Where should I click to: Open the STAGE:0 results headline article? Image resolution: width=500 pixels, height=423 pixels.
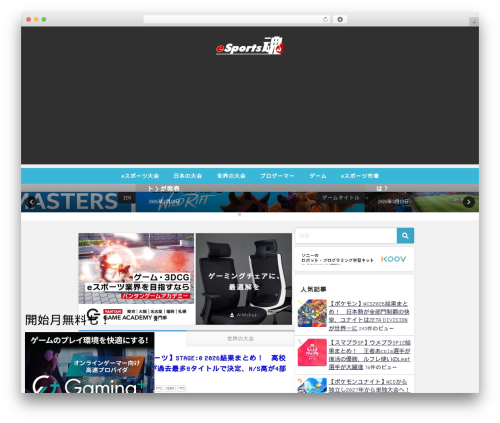pos(220,363)
